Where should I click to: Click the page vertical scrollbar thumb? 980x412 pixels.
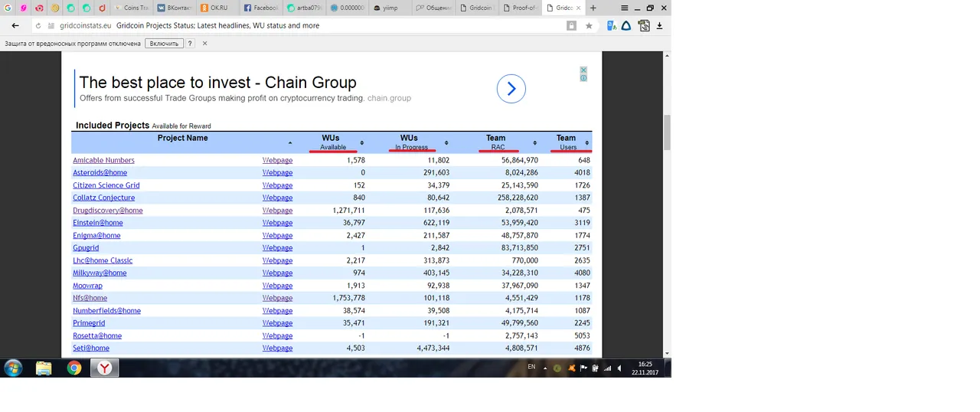[667, 132]
